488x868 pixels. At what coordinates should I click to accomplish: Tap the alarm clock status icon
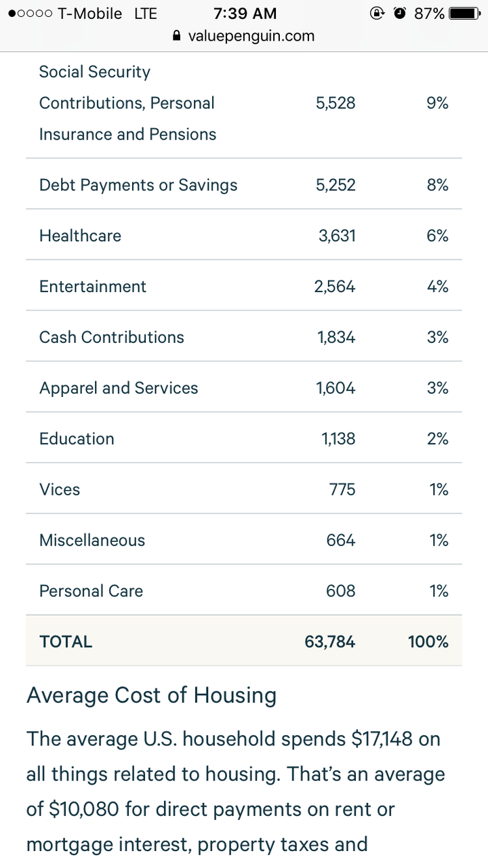pyautogui.click(x=399, y=14)
